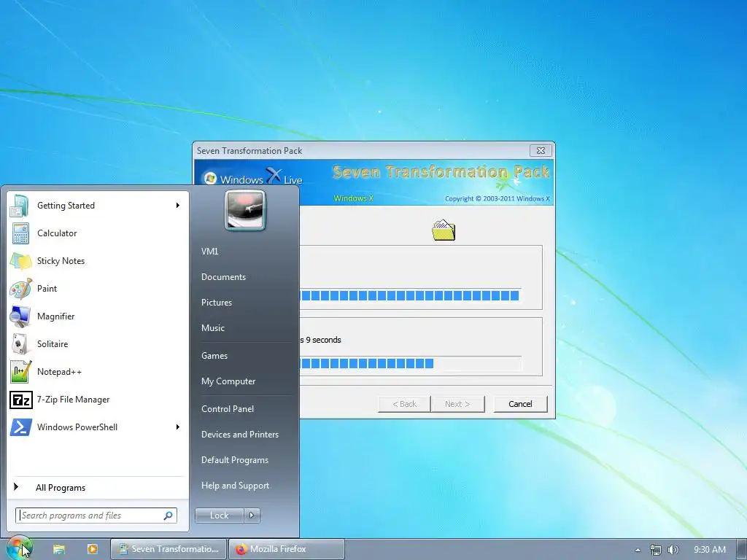This screenshot has width=747, height=560.
Task: Switch to Seven Transformation Pack taskbar button
Action: [169, 549]
